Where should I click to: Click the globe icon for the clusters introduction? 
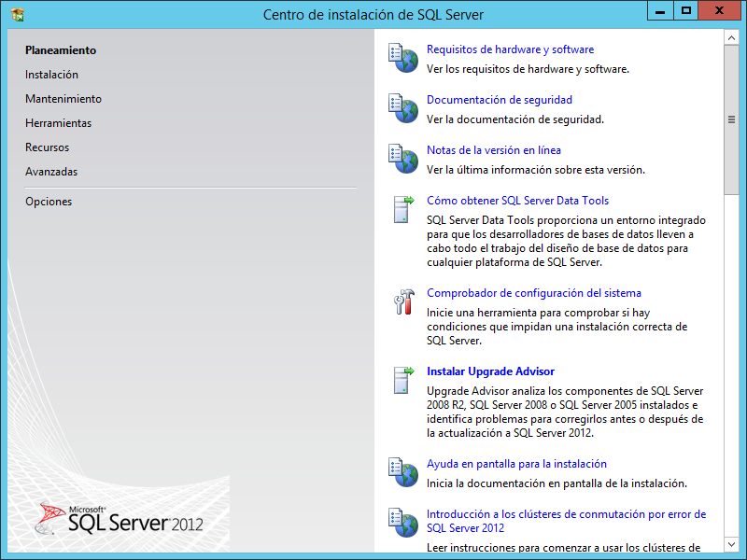[402, 523]
